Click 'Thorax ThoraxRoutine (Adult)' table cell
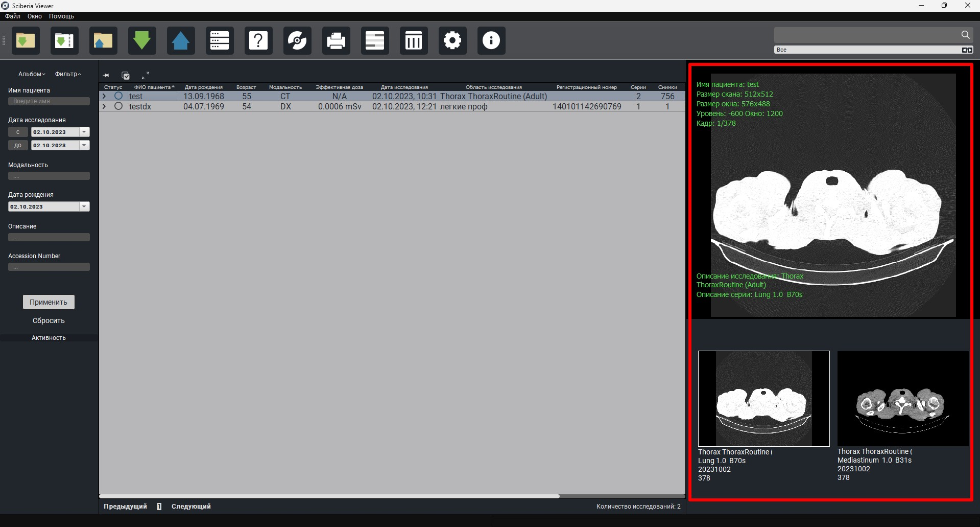 coord(493,96)
